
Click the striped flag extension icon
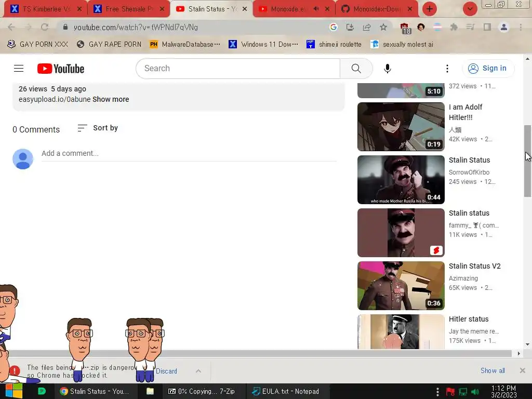(437, 27)
